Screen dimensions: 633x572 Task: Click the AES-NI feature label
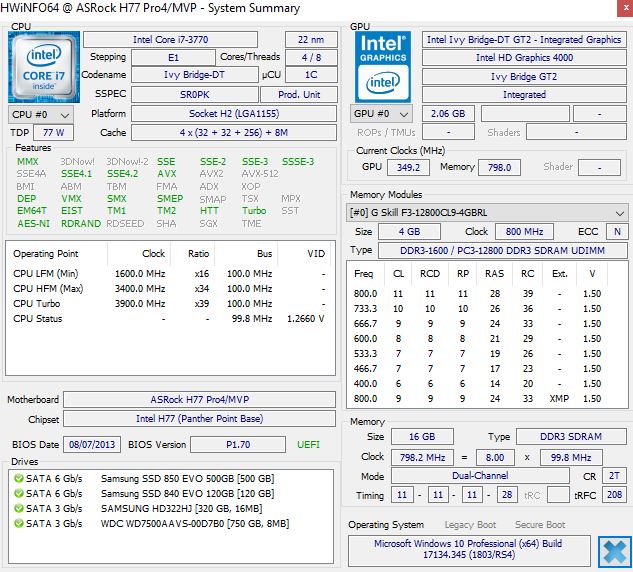click(x=34, y=224)
